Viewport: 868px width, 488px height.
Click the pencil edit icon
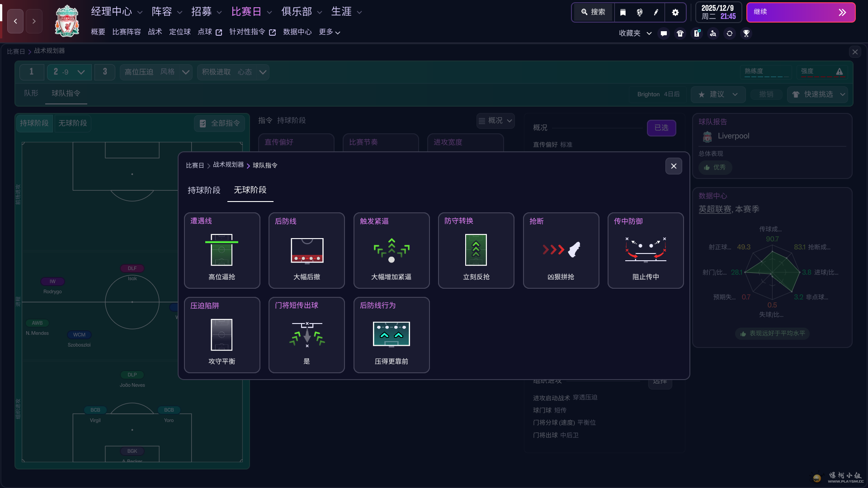(656, 12)
